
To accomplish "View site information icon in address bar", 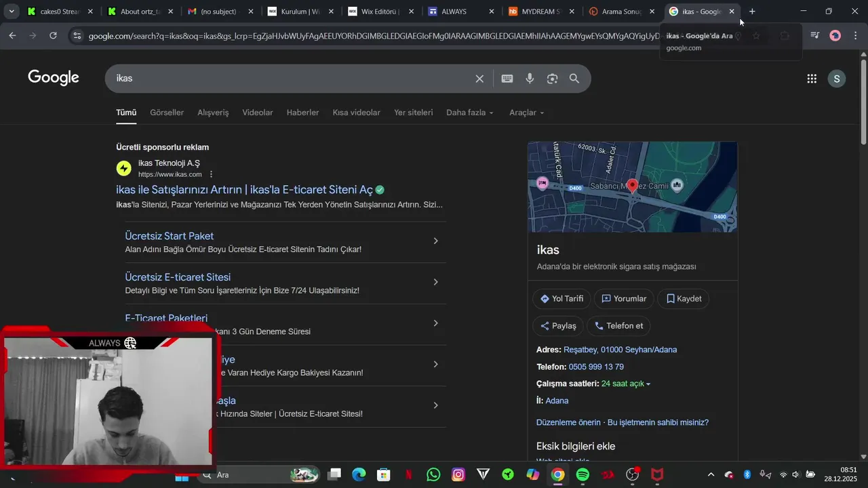I will [77, 36].
